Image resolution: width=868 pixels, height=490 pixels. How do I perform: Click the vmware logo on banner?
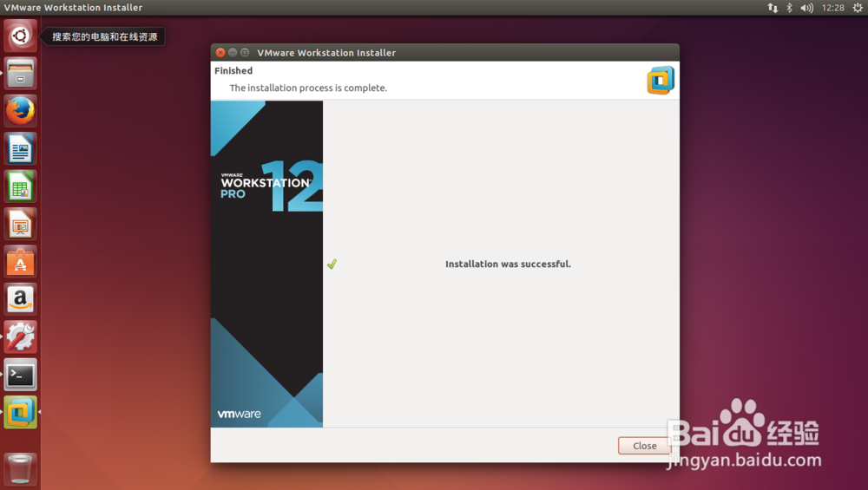click(239, 414)
